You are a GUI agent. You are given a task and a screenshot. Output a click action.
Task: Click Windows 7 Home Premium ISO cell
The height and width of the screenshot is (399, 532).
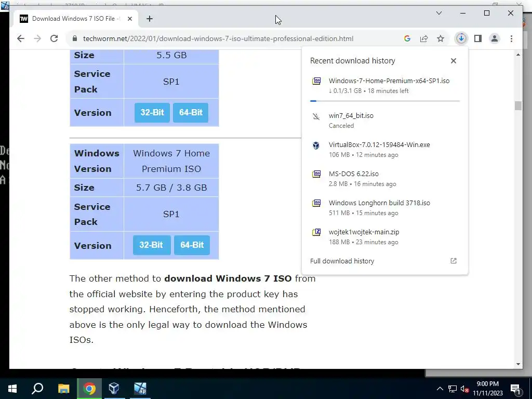[x=171, y=161]
